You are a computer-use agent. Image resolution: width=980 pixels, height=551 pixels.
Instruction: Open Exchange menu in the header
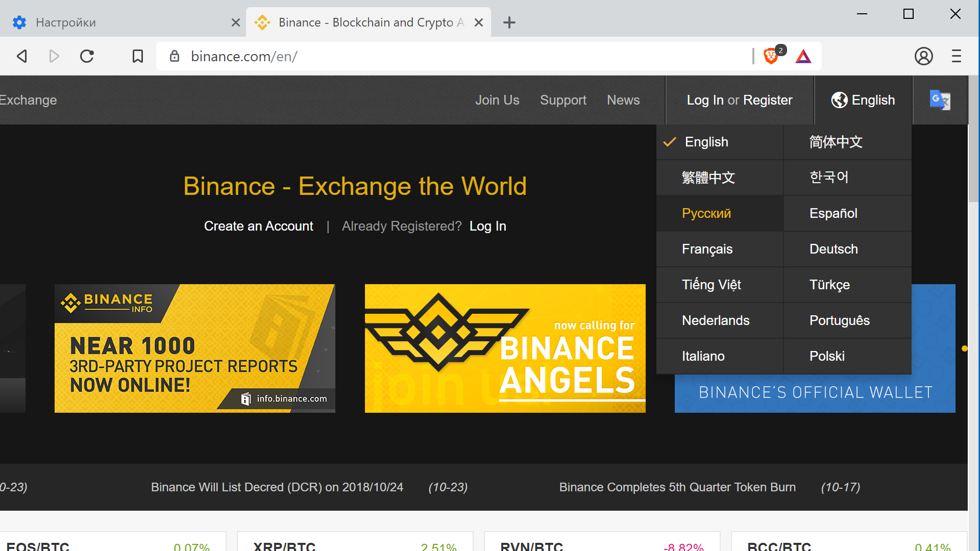28,100
